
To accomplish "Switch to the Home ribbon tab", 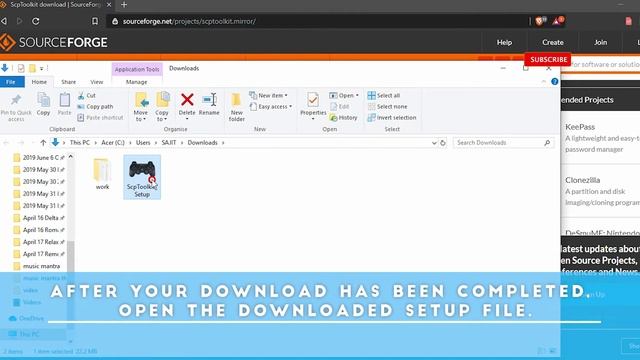I will pos(39,82).
